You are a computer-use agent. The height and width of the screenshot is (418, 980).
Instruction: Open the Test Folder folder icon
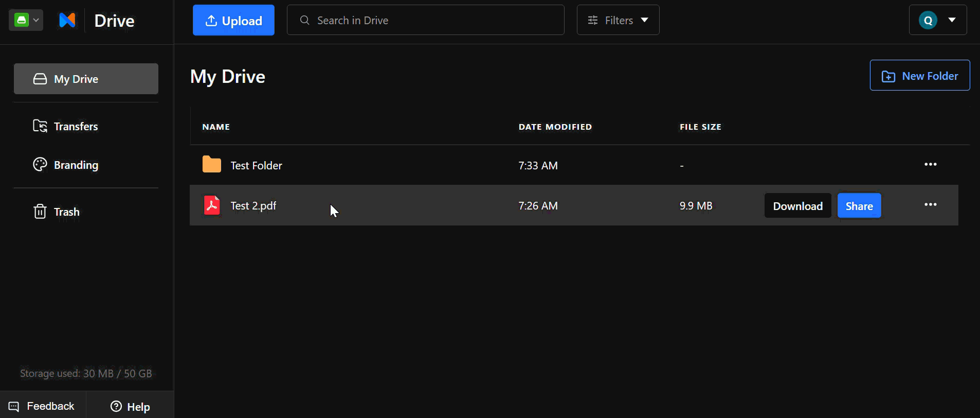pos(211,165)
